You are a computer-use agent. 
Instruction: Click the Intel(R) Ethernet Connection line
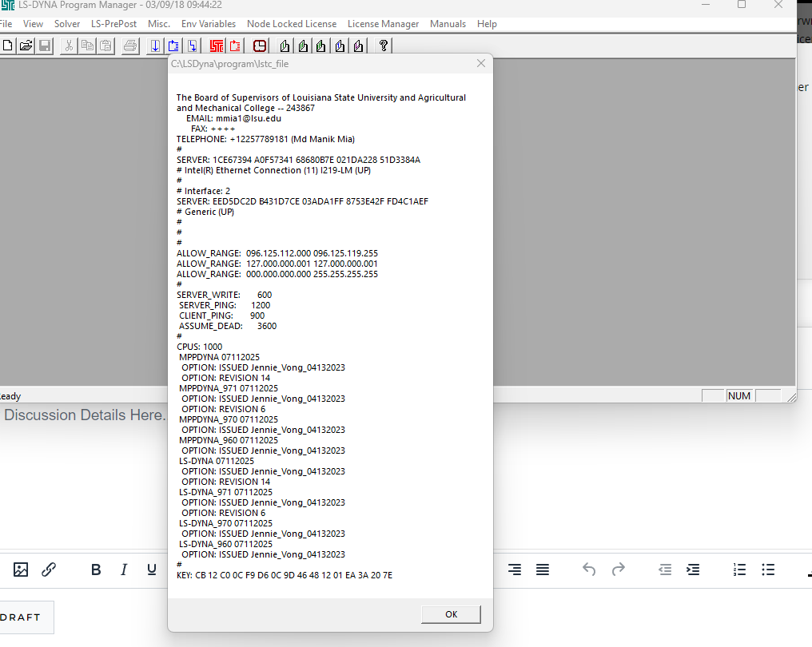273,170
